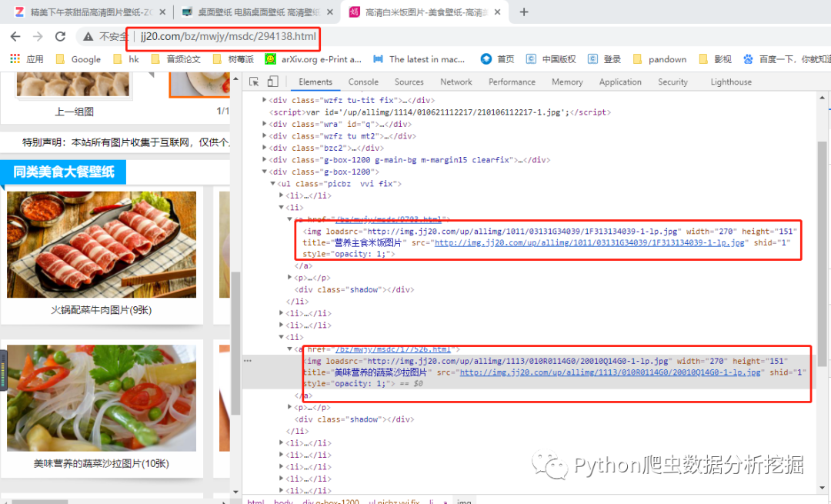The width and height of the screenshot is (831, 504).
Task: Reload the page with the refresh icon
Action: (x=61, y=37)
